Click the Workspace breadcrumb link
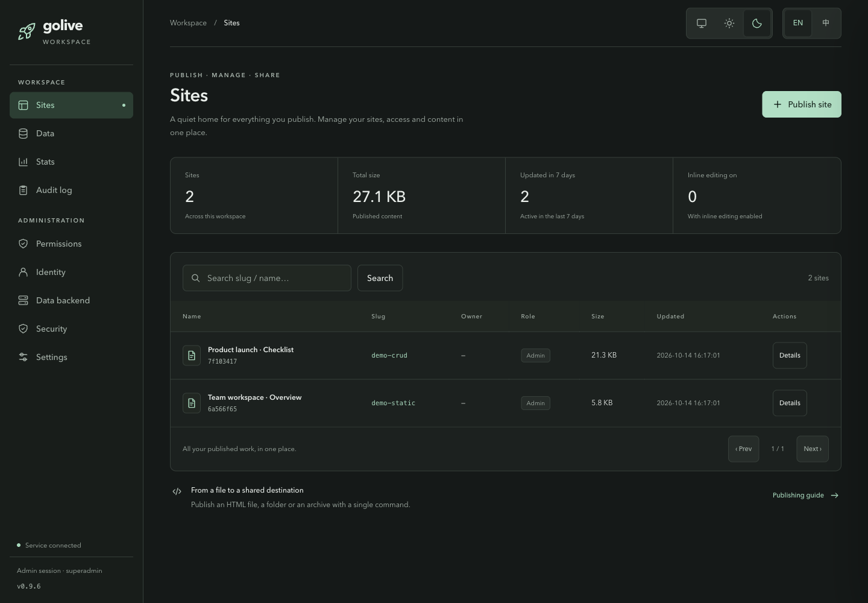Image resolution: width=868 pixels, height=603 pixels. click(x=188, y=23)
